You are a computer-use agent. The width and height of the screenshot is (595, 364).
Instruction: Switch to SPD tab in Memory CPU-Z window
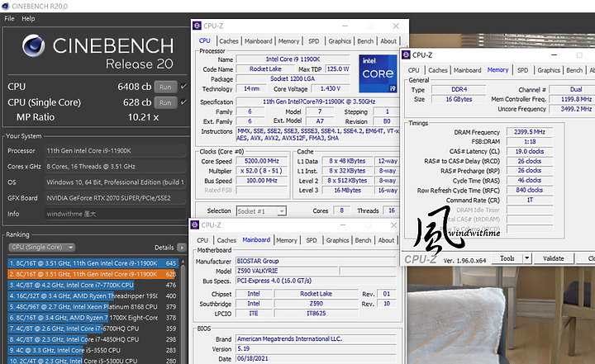coord(522,70)
